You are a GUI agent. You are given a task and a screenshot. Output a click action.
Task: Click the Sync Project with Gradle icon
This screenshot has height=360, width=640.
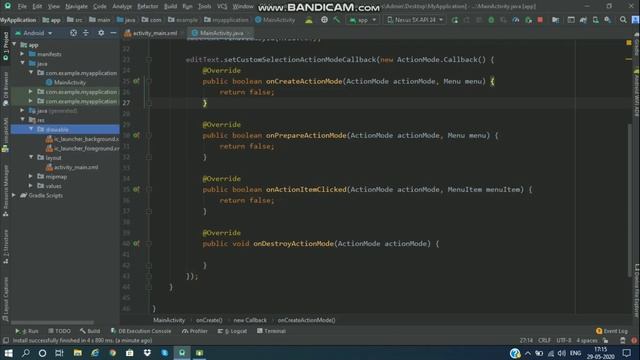click(x=583, y=20)
